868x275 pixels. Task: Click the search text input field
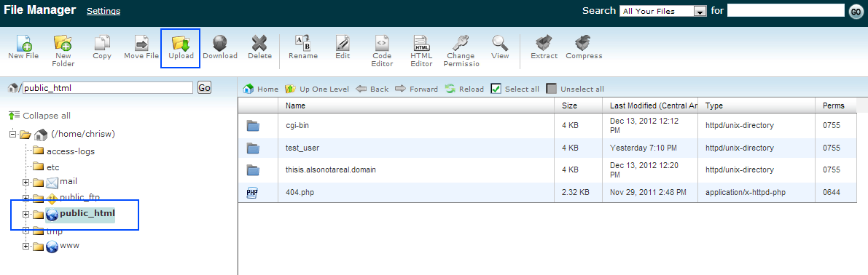click(x=786, y=10)
